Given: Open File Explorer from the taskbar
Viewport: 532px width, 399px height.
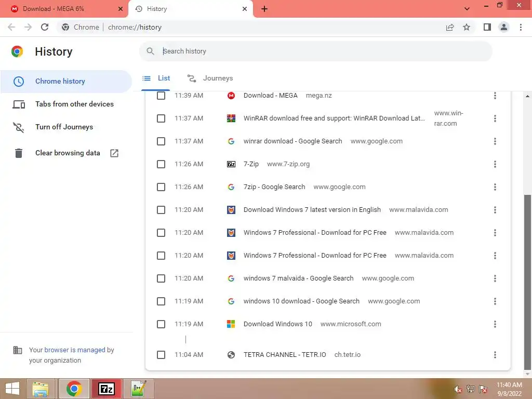Looking at the screenshot, I should [x=41, y=389].
